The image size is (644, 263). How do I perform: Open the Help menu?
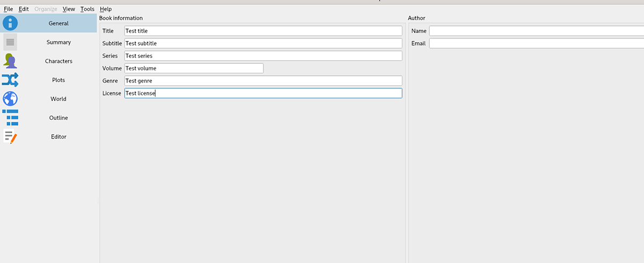[106, 9]
